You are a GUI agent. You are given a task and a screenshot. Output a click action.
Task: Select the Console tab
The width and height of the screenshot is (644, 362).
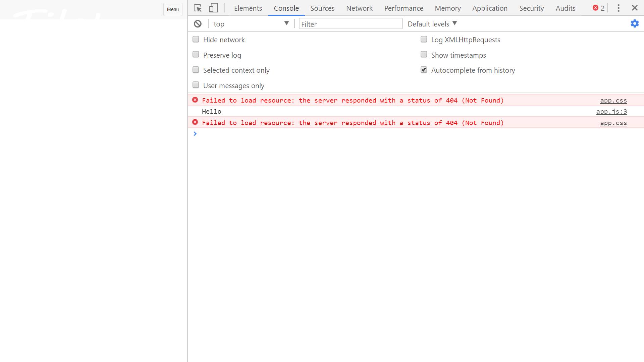(x=286, y=8)
